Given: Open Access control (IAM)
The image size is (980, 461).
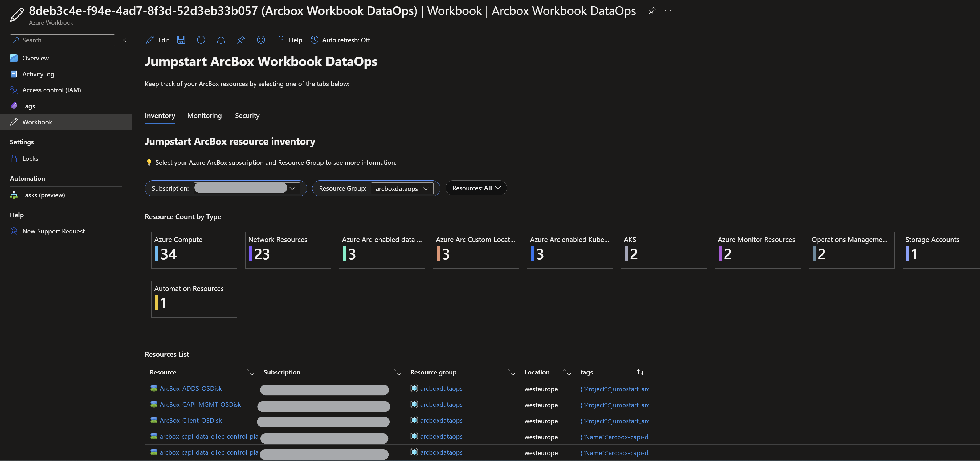Looking at the screenshot, I should click(x=51, y=90).
